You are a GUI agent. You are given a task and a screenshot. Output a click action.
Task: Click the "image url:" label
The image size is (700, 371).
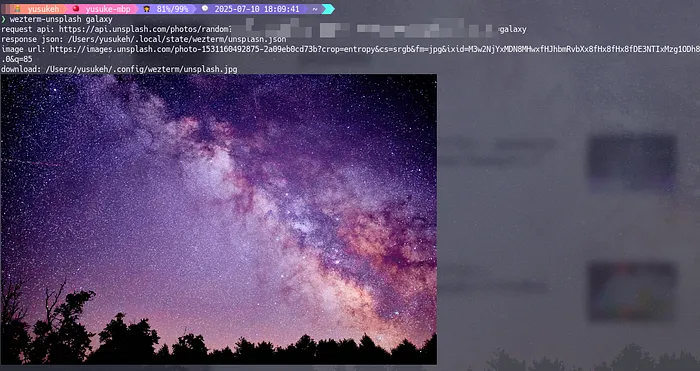click(23, 49)
